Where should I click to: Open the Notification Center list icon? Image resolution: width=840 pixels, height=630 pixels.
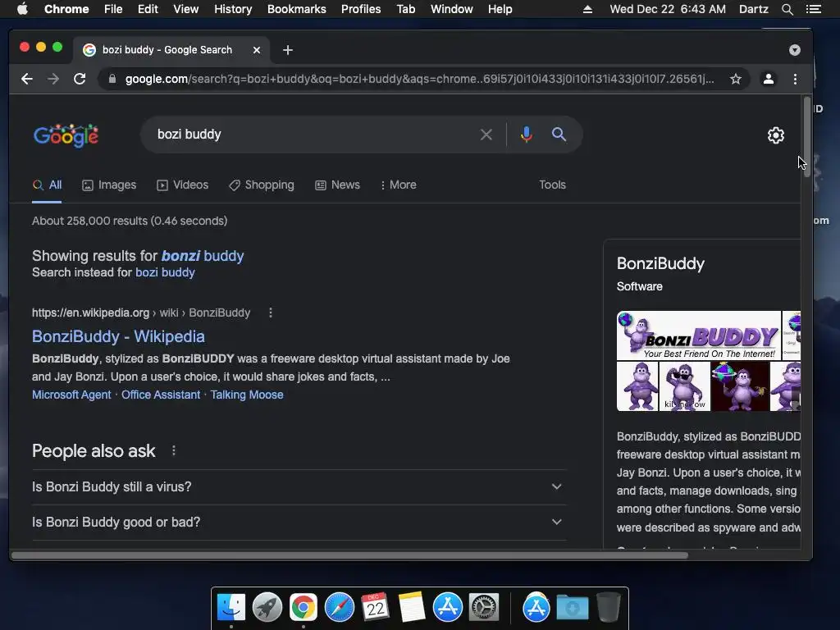click(814, 9)
